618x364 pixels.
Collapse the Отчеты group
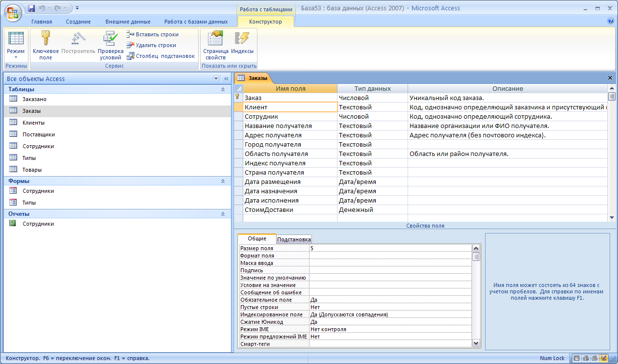tap(223, 214)
